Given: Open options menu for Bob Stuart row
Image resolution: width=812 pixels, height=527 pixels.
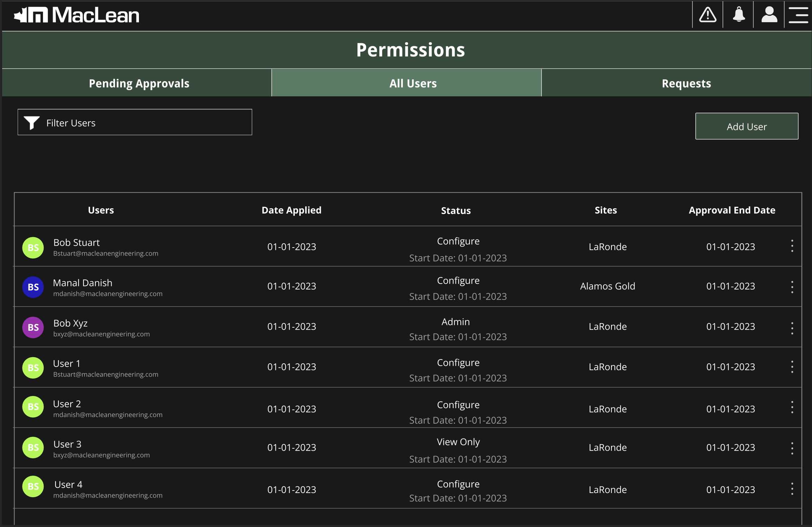Looking at the screenshot, I should tap(792, 246).
